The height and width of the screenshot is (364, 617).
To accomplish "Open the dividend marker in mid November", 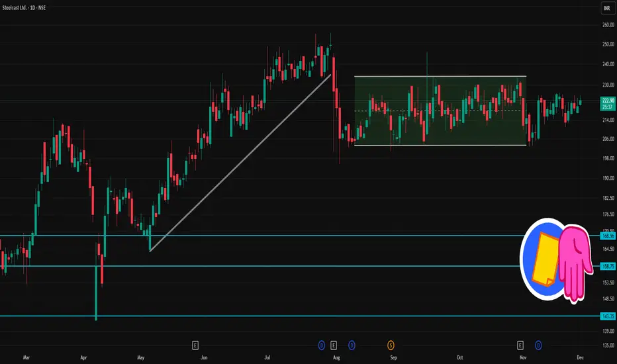I will [538, 345].
